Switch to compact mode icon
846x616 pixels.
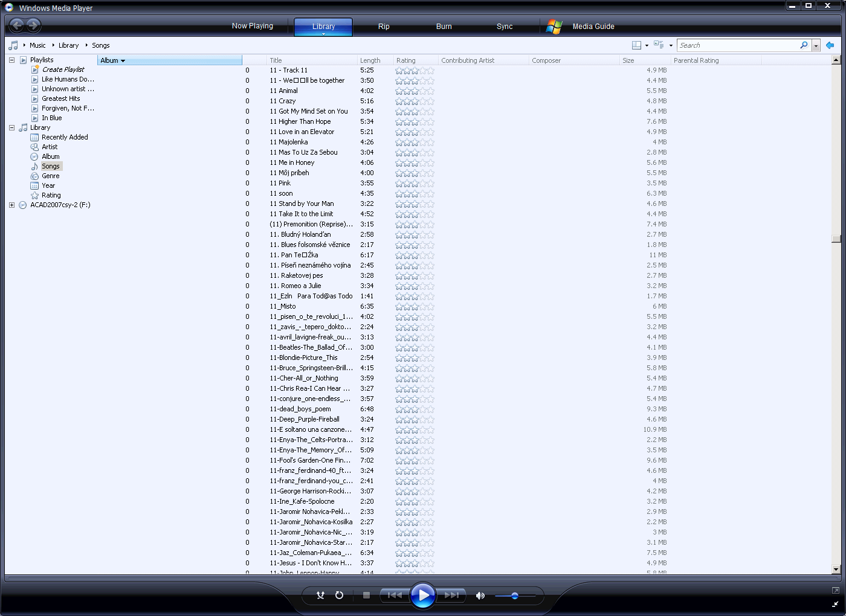point(835,604)
